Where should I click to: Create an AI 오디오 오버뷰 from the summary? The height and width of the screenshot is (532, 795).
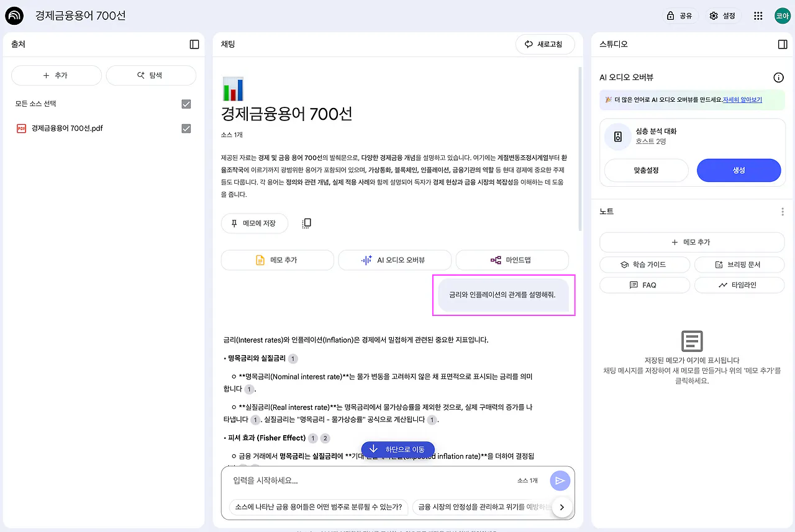[x=394, y=260]
